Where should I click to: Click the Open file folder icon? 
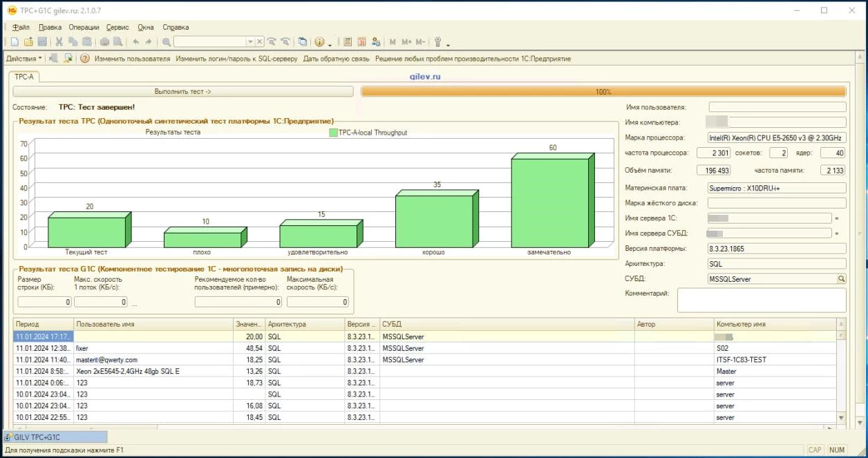click(28, 42)
